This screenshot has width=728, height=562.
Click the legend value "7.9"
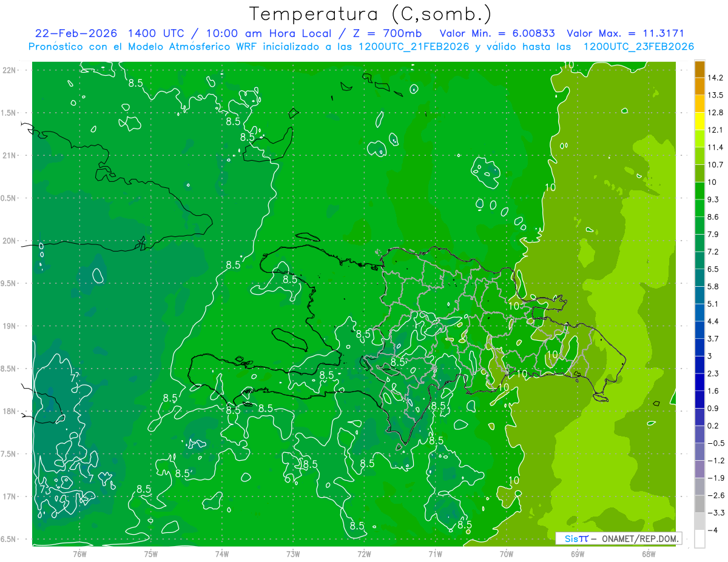713,234
